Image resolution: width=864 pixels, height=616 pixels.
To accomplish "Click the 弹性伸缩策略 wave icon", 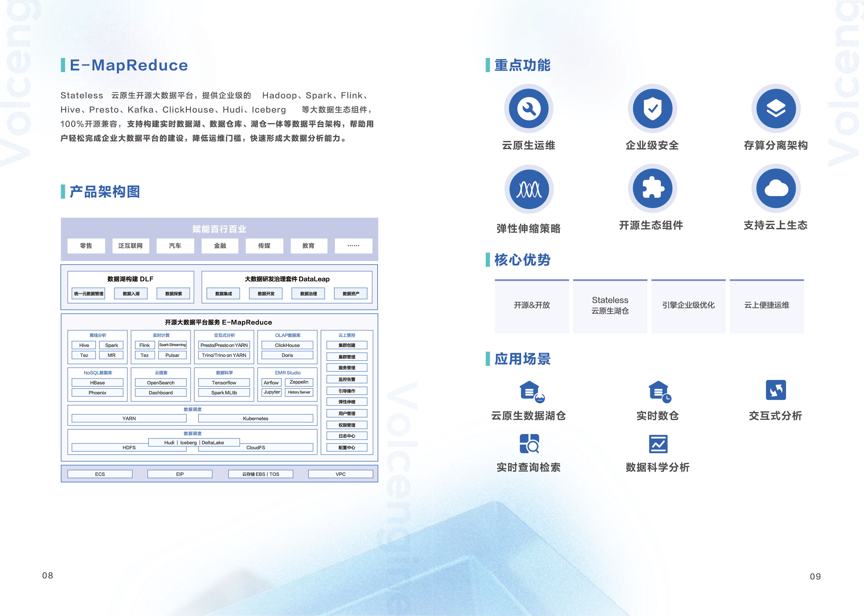I will click(529, 189).
